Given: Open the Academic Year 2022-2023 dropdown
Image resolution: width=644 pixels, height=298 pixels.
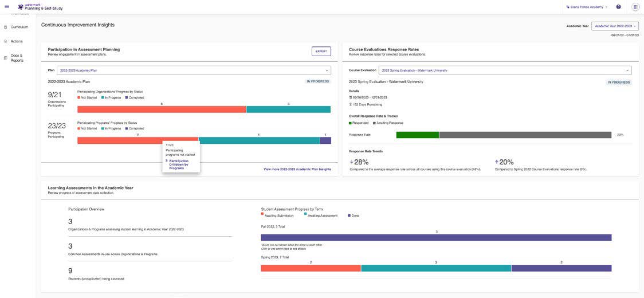Looking at the screenshot, I should tap(615, 26).
